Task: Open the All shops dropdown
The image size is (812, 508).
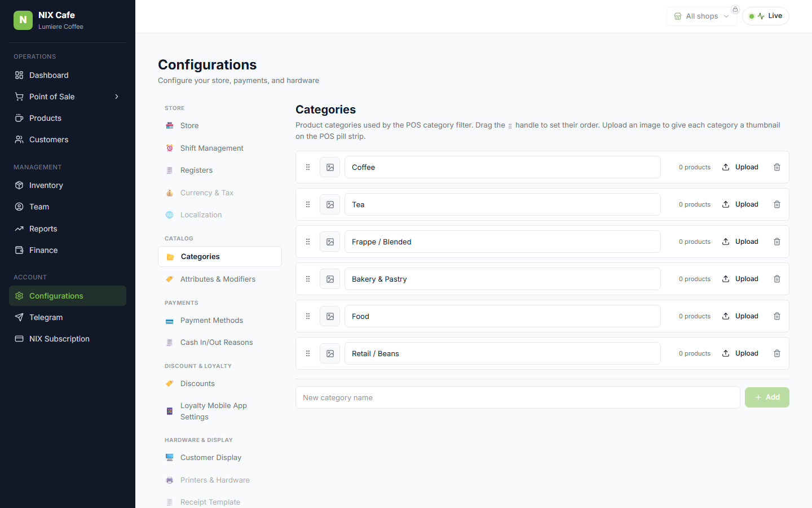Action: pos(702,16)
